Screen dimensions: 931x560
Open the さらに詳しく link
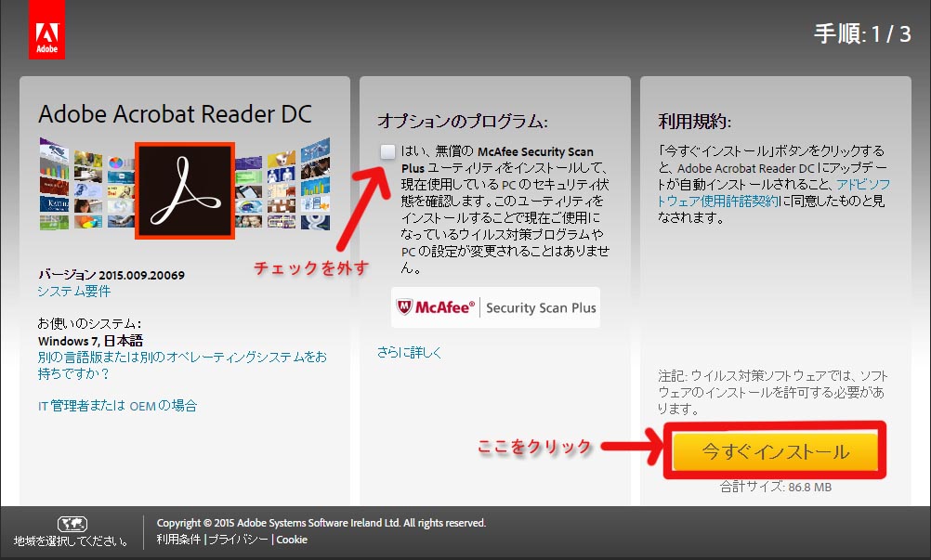point(409,352)
